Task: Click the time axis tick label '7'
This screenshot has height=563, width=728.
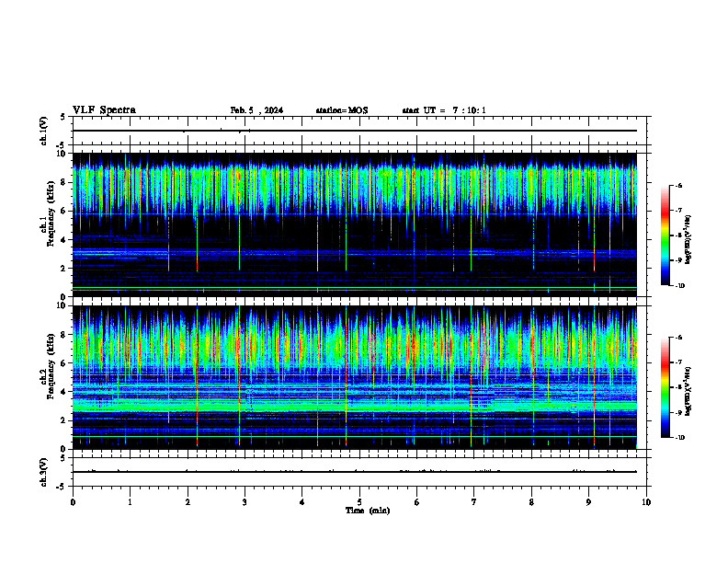Action: point(474,502)
